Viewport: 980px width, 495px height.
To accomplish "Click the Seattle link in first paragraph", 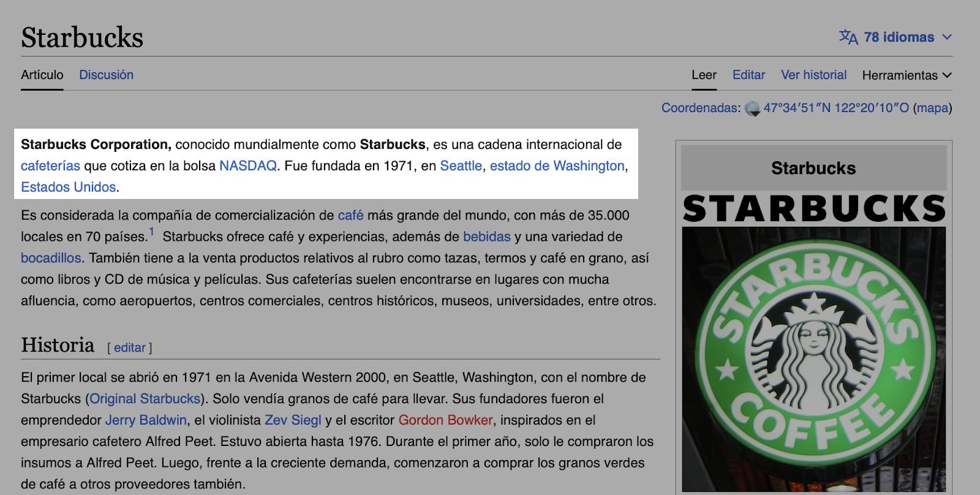I will click(x=461, y=166).
